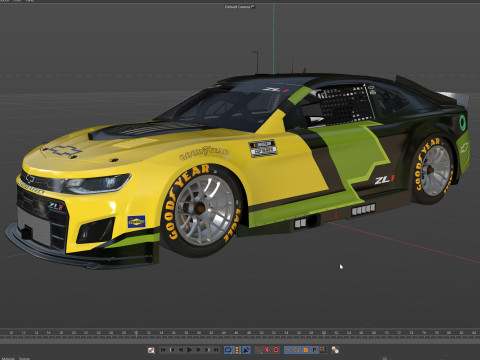This screenshot has width=480, height=360.
Task: Click the Go to Start playback button
Action: [x=163, y=350]
